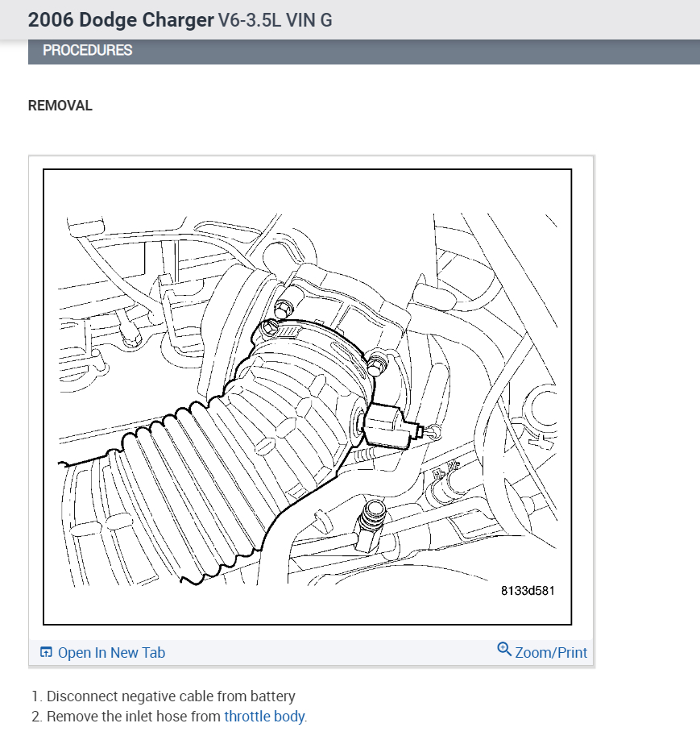
Task: Click the Open In New Tab icon
Action: 46,652
